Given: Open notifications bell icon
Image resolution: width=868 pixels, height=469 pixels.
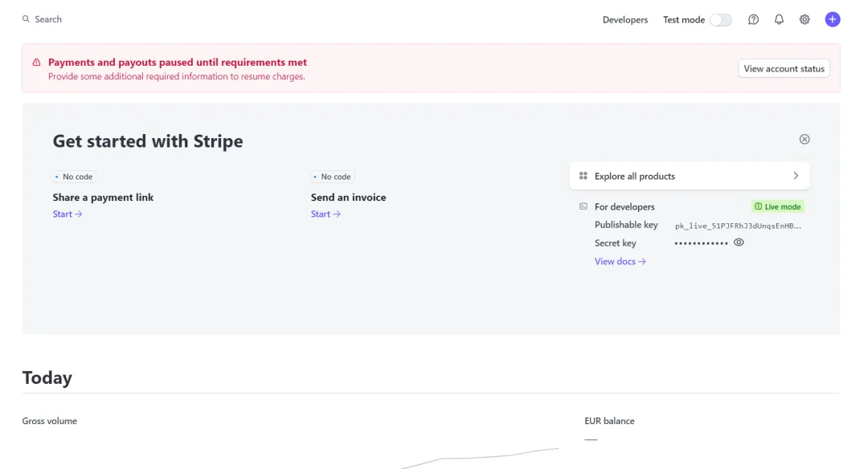Looking at the screenshot, I should (779, 19).
